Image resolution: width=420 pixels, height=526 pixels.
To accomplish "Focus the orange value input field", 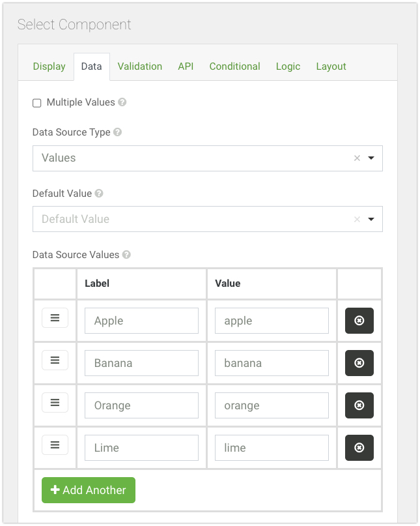I will [272, 405].
